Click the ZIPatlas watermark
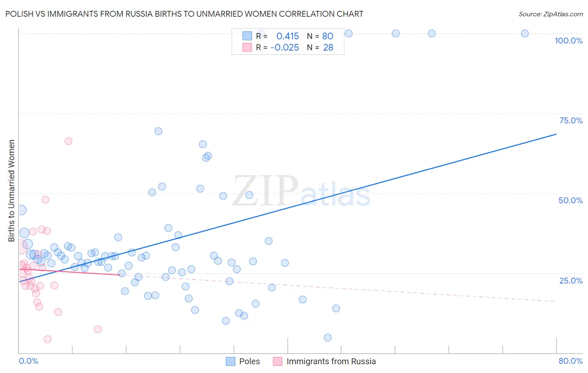This screenshot has width=588, height=373. [x=302, y=192]
